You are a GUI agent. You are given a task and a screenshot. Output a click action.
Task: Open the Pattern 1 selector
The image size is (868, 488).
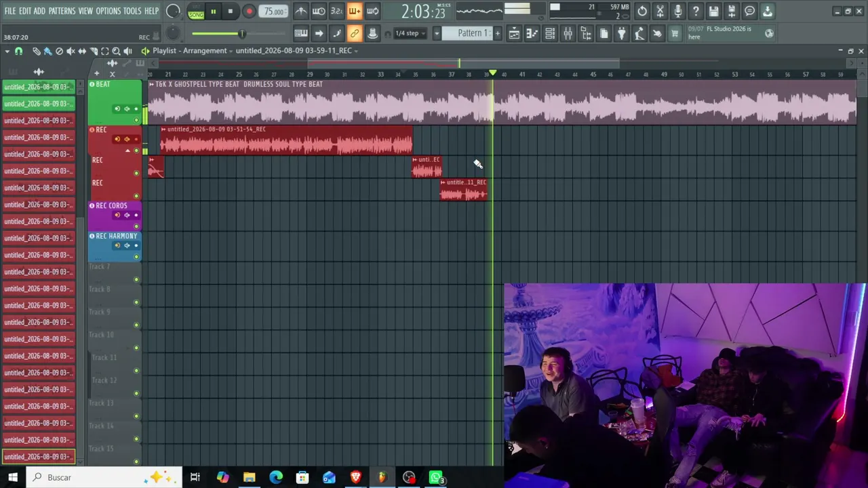point(473,33)
